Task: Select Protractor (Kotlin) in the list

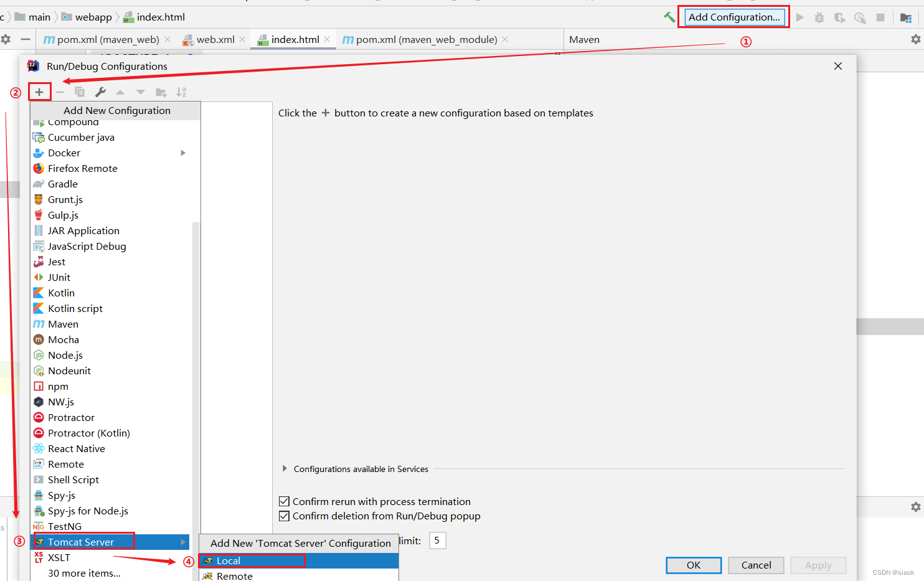Action: point(110,433)
